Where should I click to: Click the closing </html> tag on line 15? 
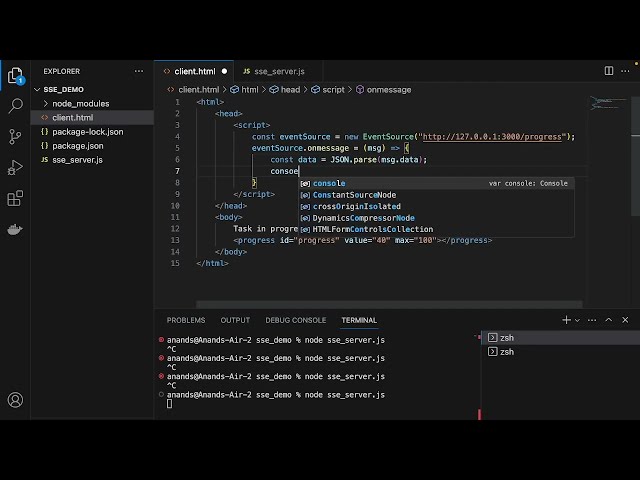click(x=212, y=263)
